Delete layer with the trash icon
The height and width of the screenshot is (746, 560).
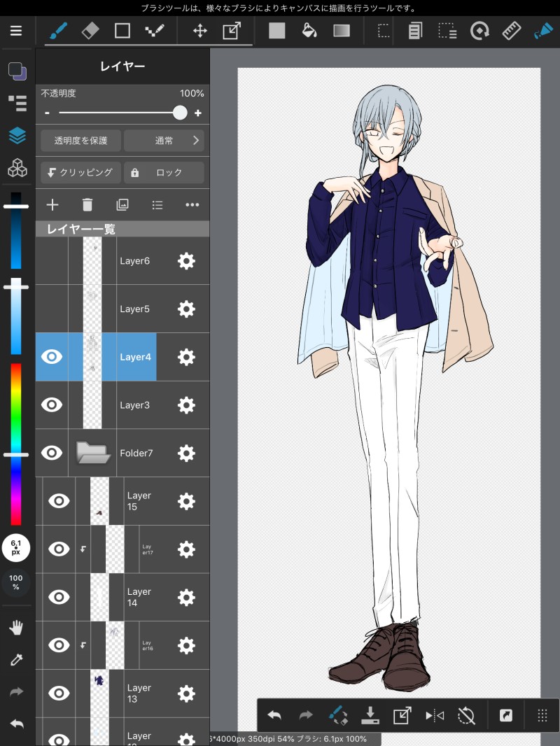[87, 204]
